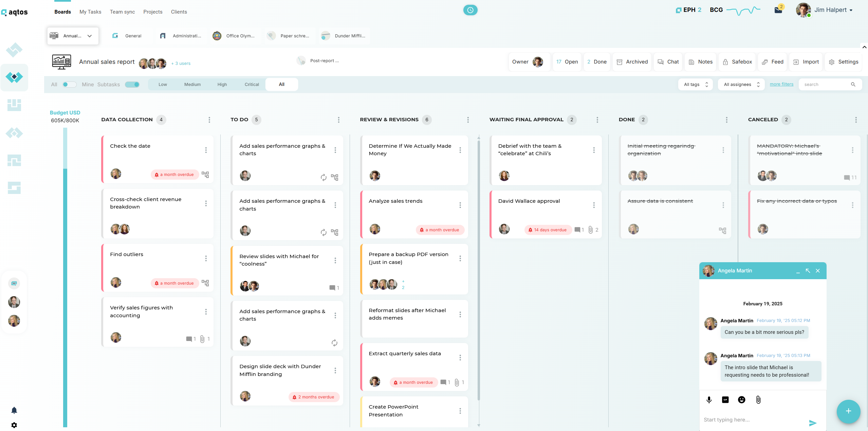The width and height of the screenshot is (868, 431).
Task: Open notifications bell in left sidebar
Action: 14,410
